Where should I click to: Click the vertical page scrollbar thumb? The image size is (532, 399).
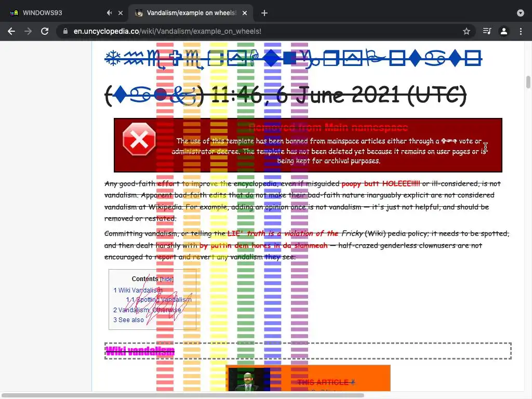click(x=528, y=82)
